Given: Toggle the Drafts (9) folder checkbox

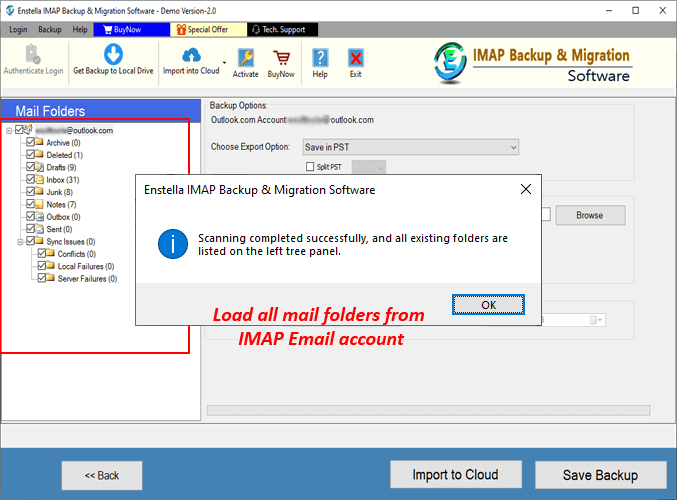Looking at the screenshot, I should click(x=30, y=167).
